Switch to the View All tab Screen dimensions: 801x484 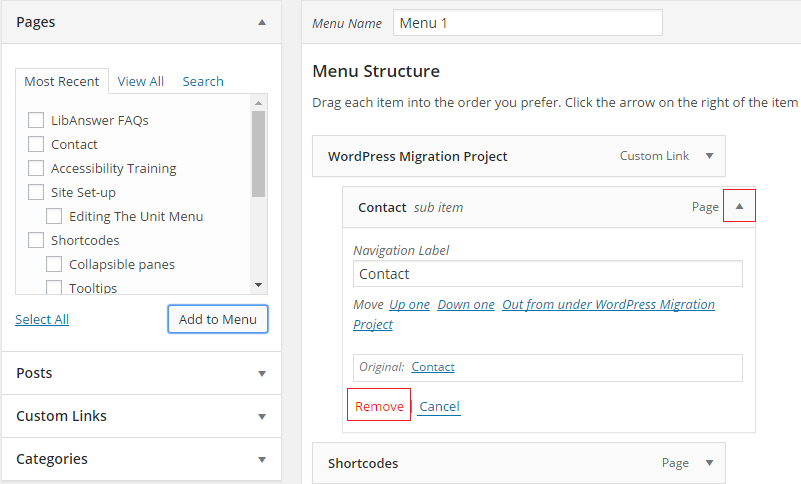[140, 82]
